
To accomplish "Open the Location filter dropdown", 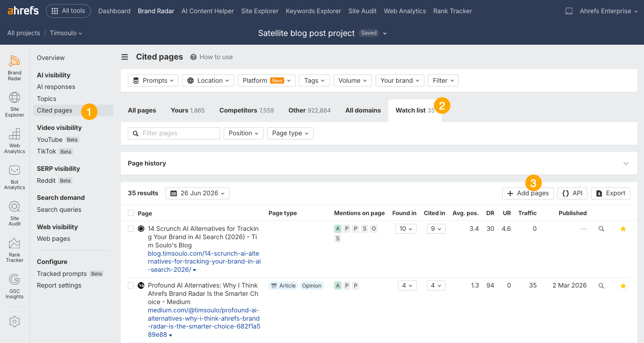I will click(208, 81).
